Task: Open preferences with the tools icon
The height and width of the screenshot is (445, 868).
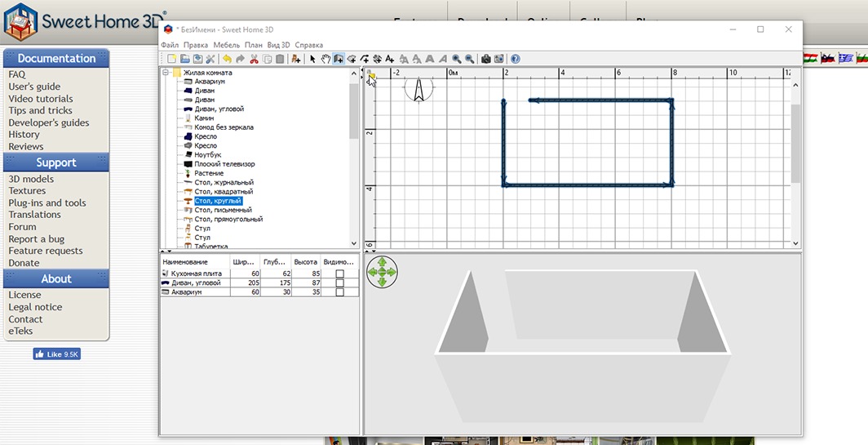Action: pos(210,59)
